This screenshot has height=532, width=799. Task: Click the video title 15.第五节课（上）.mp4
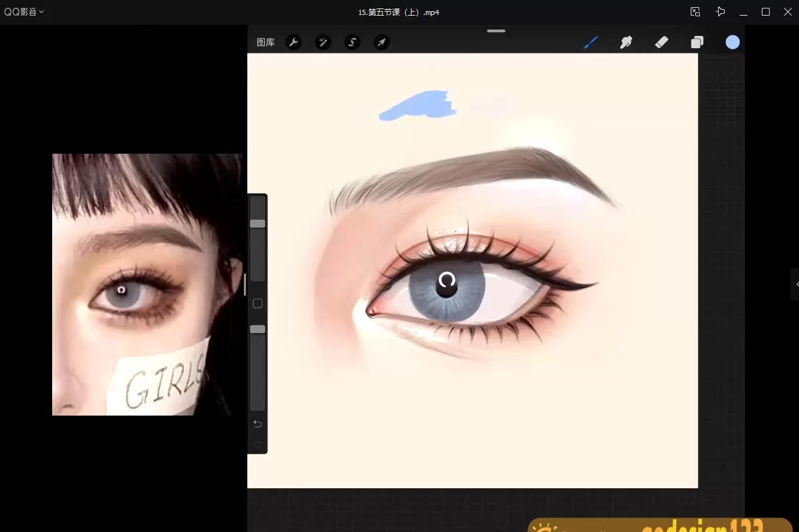[x=399, y=12]
